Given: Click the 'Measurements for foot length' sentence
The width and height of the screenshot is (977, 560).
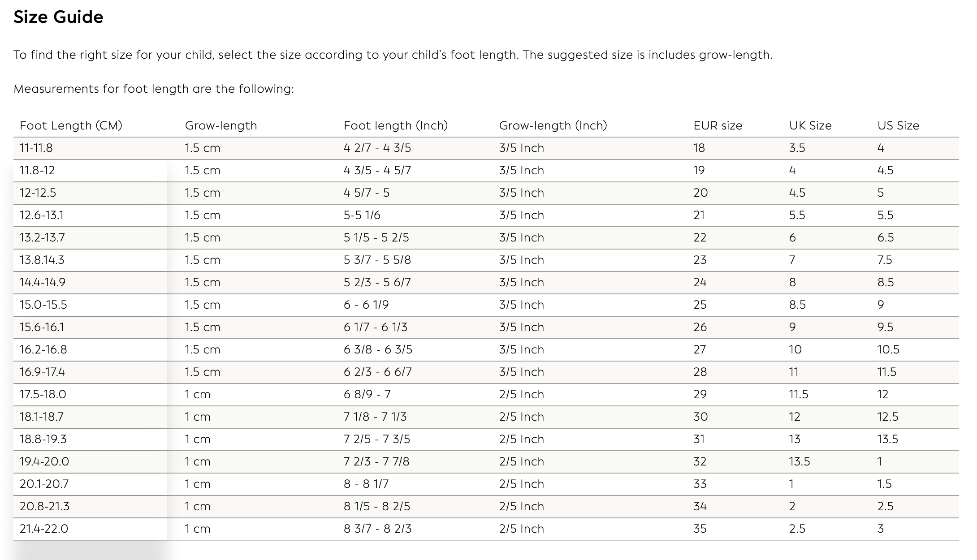Looking at the screenshot, I should [153, 89].
